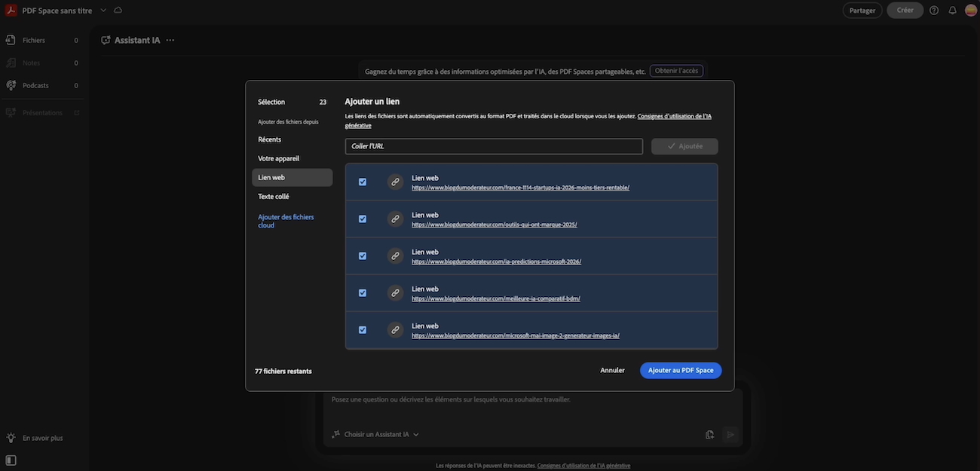The image size is (980, 471).
Task: Open the Choisir un Assistant IA dropdown
Action: pyautogui.click(x=375, y=434)
